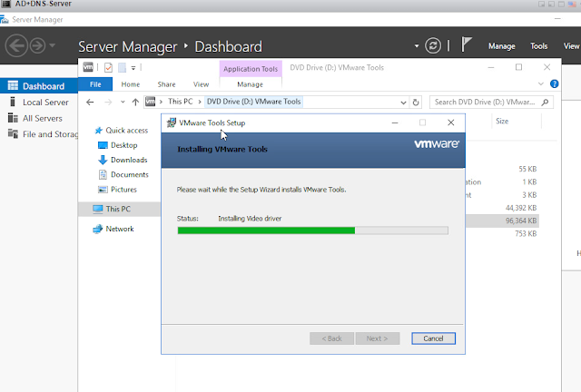This screenshot has width=581, height=392.
Task: Sort files by Size column header
Action: [x=517, y=122]
